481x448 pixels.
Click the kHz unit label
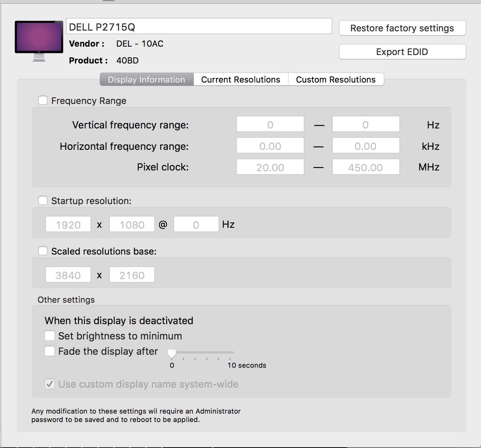click(x=431, y=146)
